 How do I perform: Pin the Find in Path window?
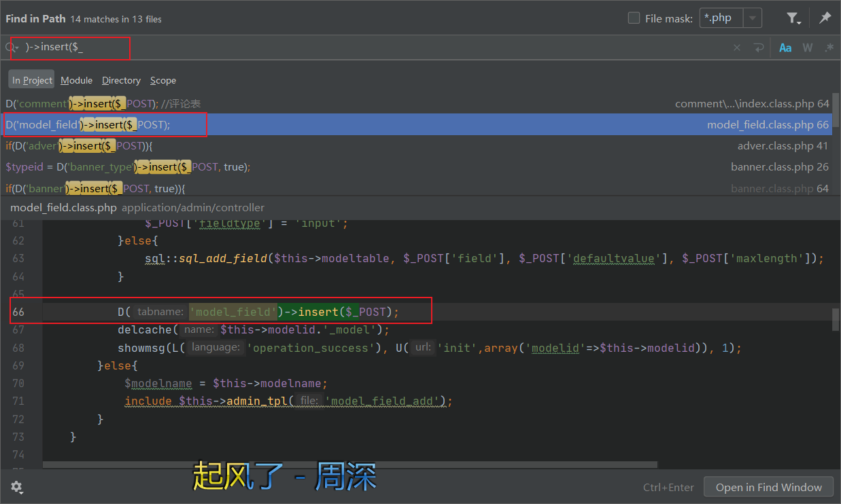pyautogui.click(x=825, y=18)
